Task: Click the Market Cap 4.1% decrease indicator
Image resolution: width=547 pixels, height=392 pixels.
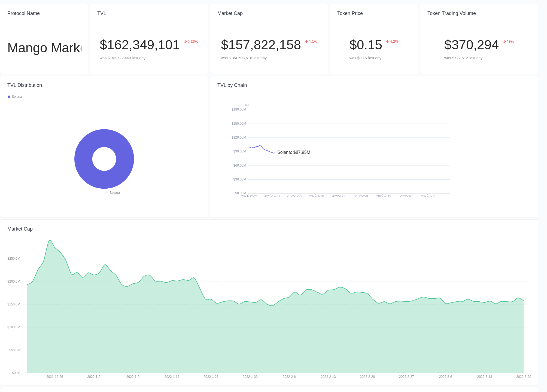Action: click(x=311, y=41)
